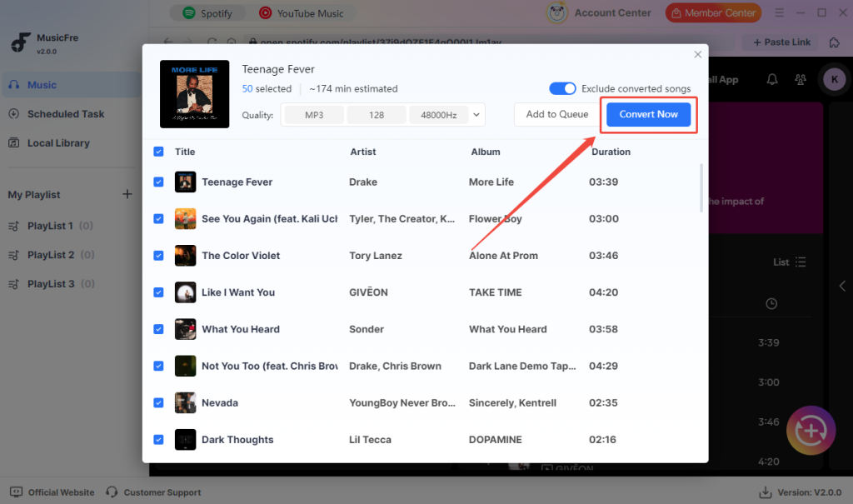Screen dimensions: 853x504
Task: Toggle the select-all checkbox beside Title
Action: point(158,152)
